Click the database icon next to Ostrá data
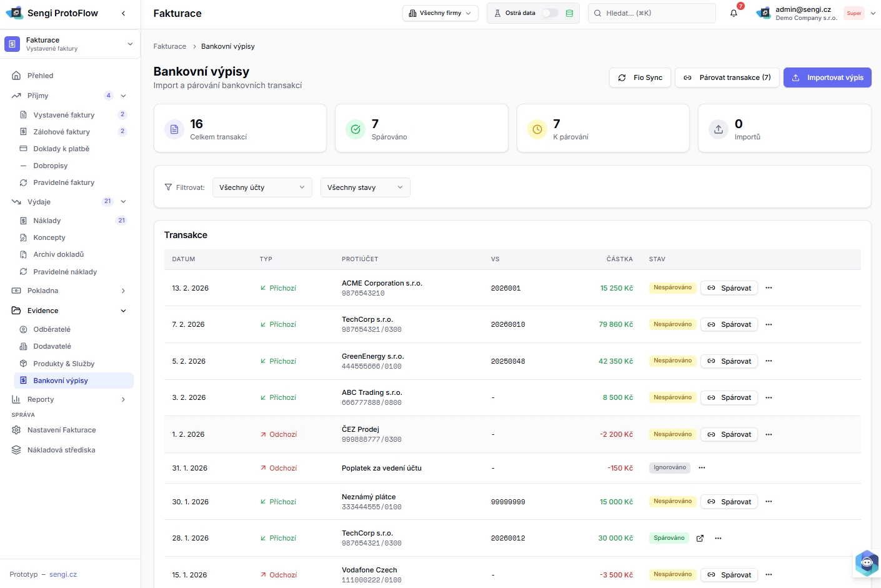 click(569, 13)
